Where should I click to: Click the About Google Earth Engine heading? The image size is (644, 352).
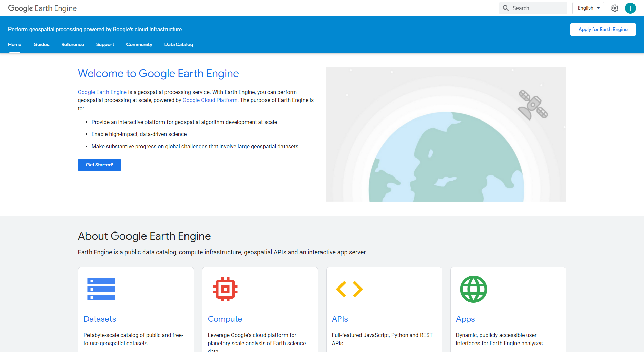(144, 236)
